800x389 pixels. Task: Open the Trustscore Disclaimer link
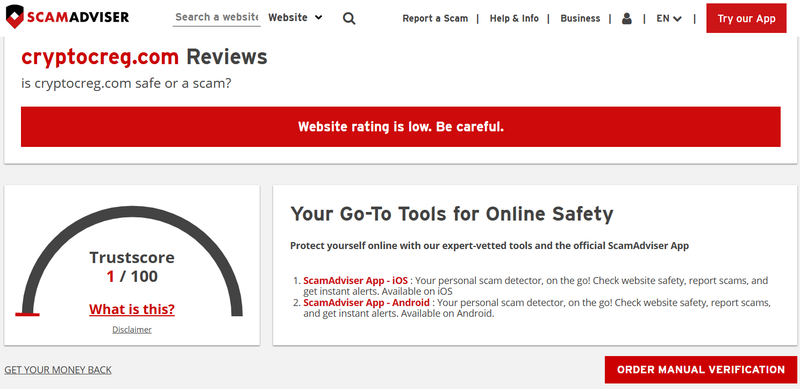(x=132, y=330)
